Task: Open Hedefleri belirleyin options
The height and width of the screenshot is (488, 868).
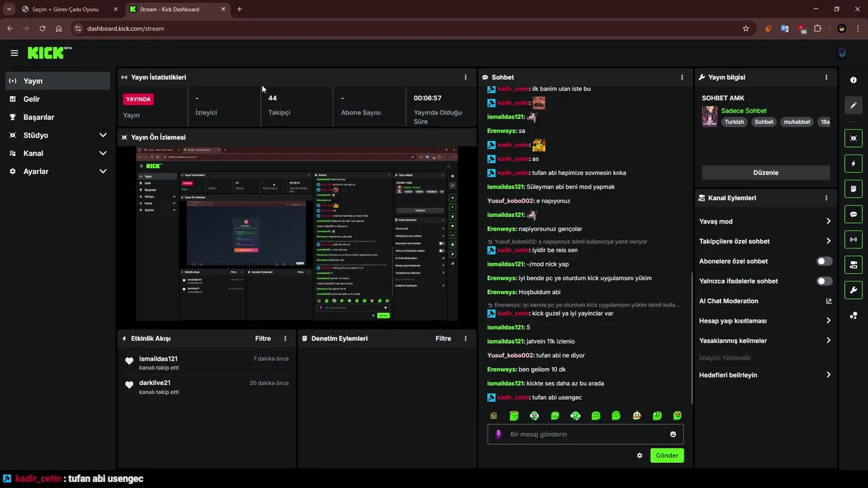Action: coord(765,375)
